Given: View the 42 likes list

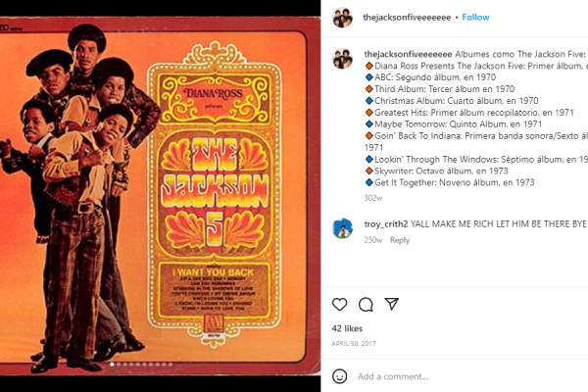Looking at the screenshot, I should click(x=347, y=328).
